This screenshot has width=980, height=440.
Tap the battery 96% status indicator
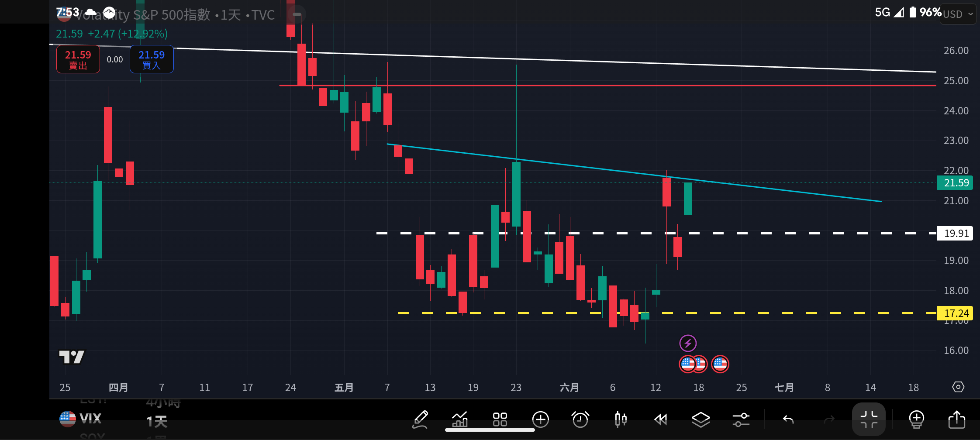point(925,12)
